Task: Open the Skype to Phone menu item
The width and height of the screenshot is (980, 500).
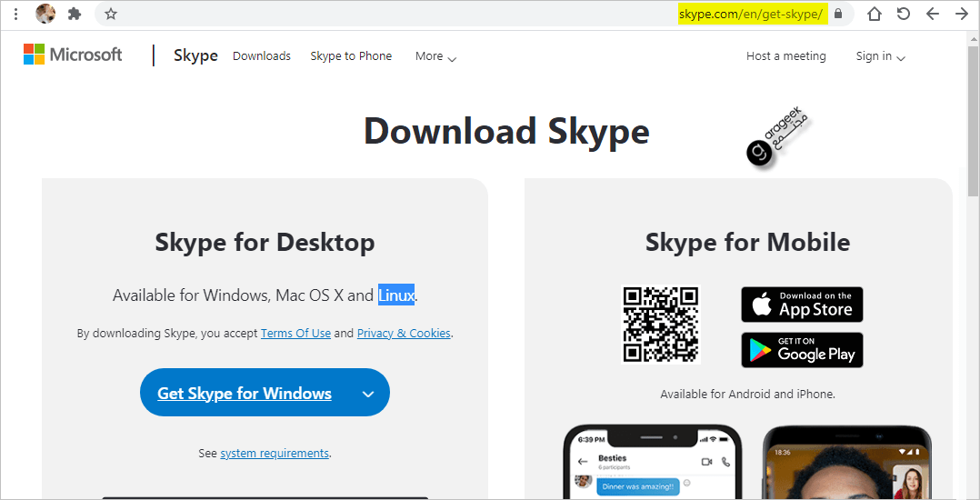Action: tap(351, 55)
